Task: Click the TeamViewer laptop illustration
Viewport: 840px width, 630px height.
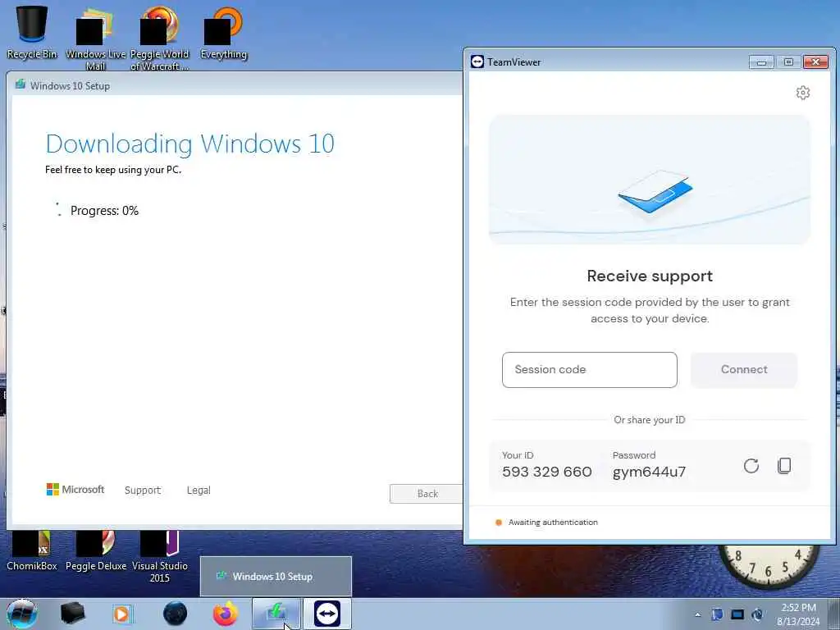Action: tap(655, 191)
